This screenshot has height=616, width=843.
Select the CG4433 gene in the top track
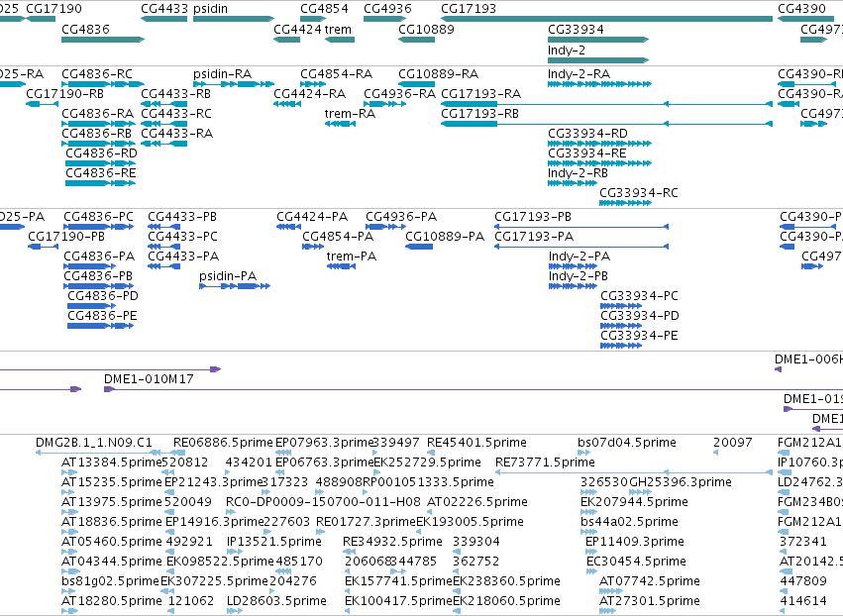coord(164,20)
